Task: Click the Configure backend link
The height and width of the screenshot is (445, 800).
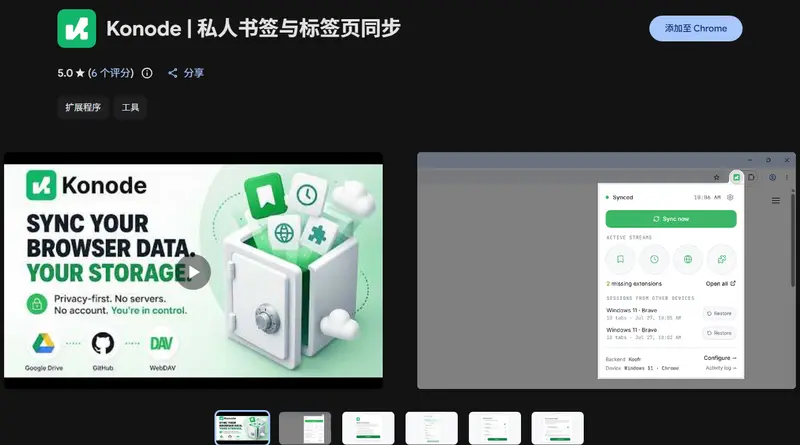Action: 720,358
